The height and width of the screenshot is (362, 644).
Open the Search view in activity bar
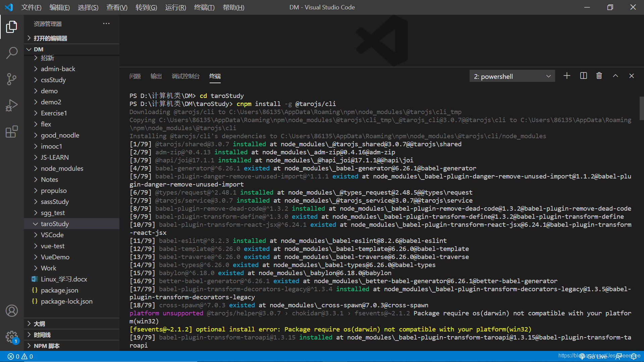click(x=12, y=53)
